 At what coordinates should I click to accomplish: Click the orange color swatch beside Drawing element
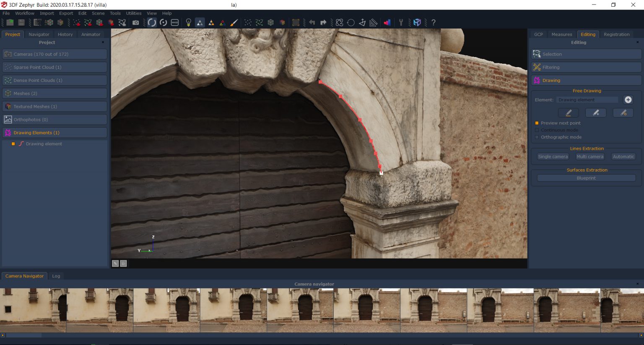click(x=13, y=144)
